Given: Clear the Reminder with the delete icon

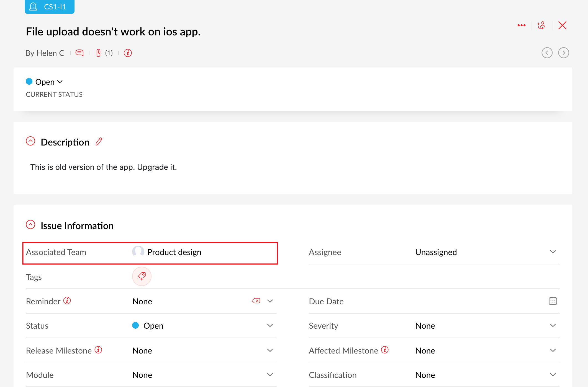Looking at the screenshot, I should click(x=256, y=301).
